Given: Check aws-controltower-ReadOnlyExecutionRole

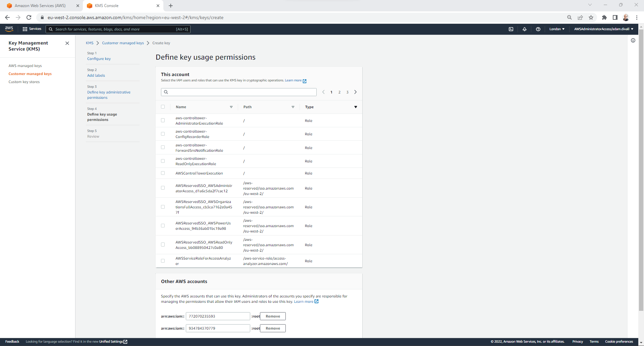Looking at the screenshot, I should [x=163, y=161].
